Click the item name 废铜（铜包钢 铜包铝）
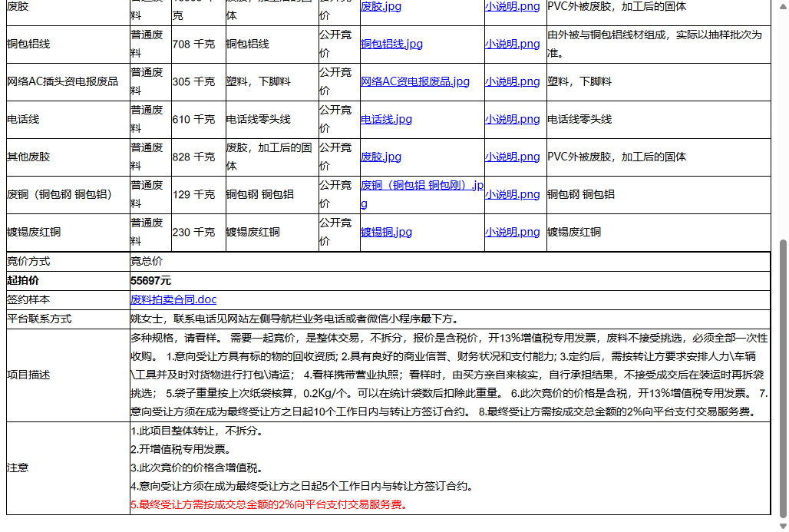Viewport: 789px width, 532px height. pos(59,194)
